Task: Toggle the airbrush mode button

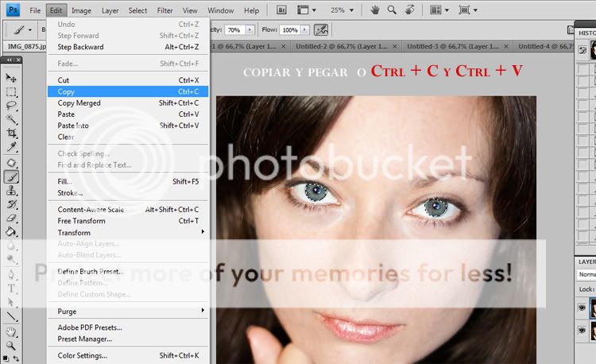Action: pyautogui.click(x=321, y=30)
